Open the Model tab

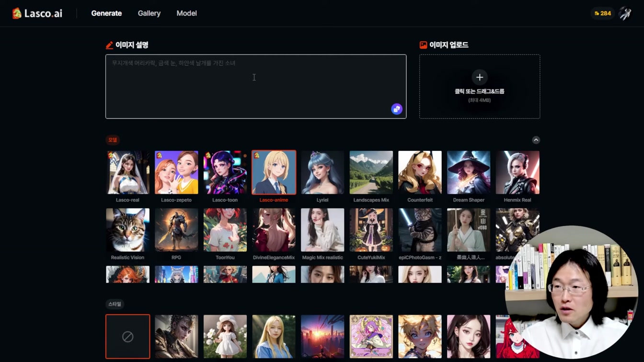click(x=186, y=13)
